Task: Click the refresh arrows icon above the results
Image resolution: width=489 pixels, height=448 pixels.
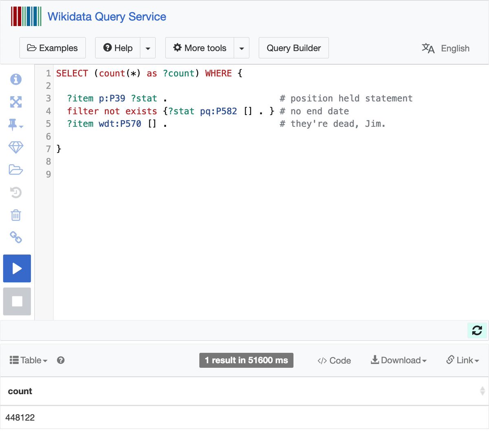Action: tap(477, 330)
